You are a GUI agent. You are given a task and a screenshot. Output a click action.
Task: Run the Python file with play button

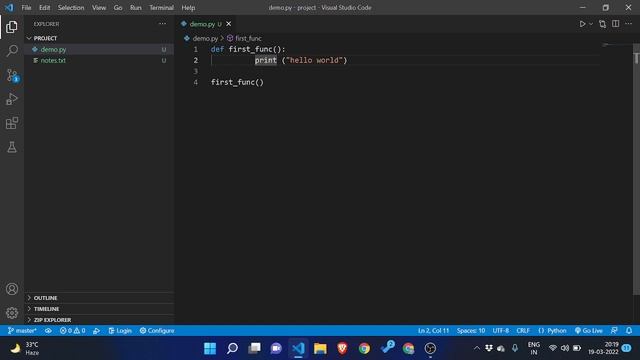582,24
